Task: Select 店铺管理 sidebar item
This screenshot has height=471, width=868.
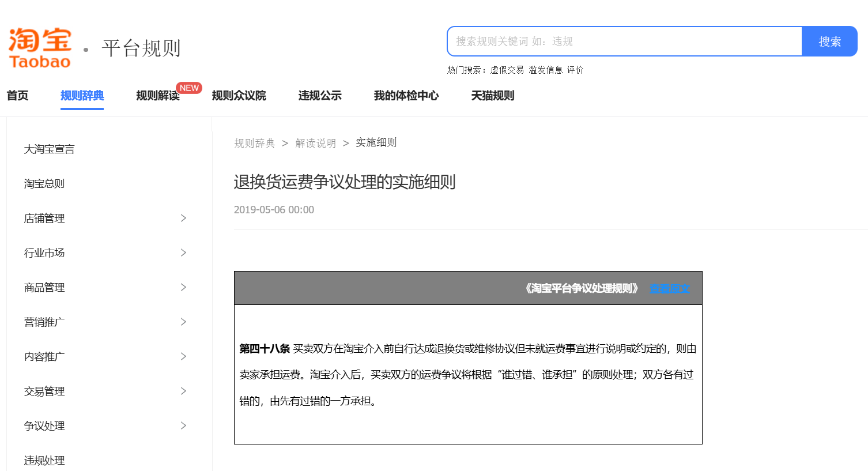Action: tap(44, 218)
